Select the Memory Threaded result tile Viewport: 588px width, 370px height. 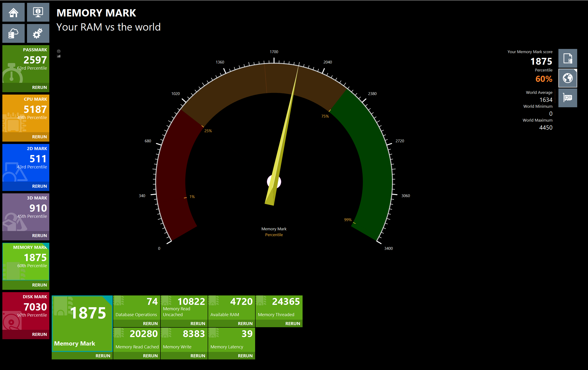pos(279,307)
